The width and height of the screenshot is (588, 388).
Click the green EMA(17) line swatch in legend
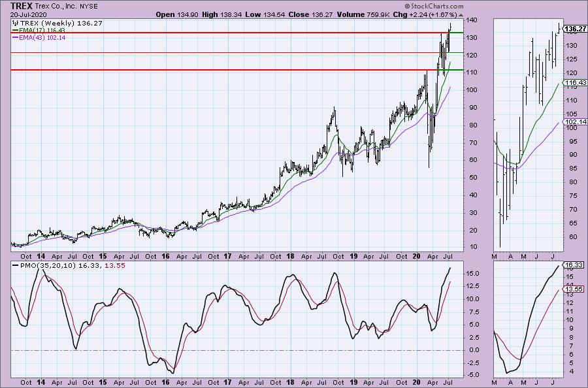[x=16, y=30]
